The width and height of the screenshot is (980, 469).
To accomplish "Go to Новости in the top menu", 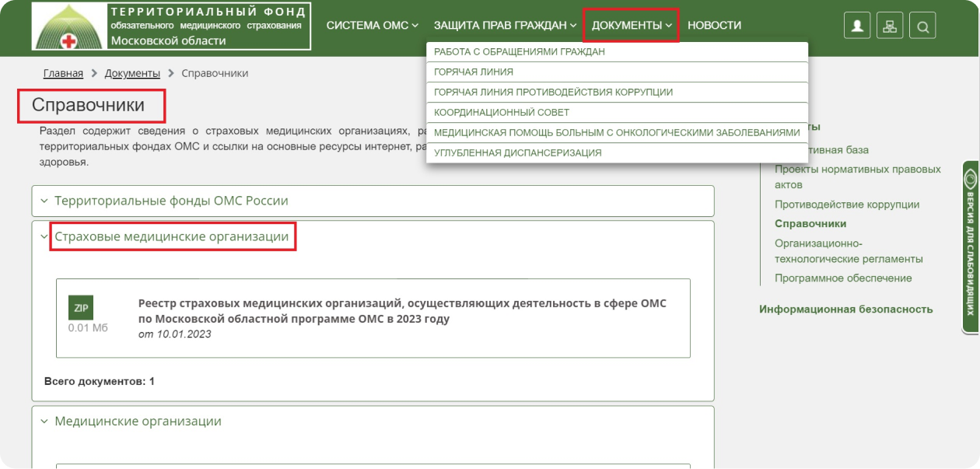I will tap(714, 26).
